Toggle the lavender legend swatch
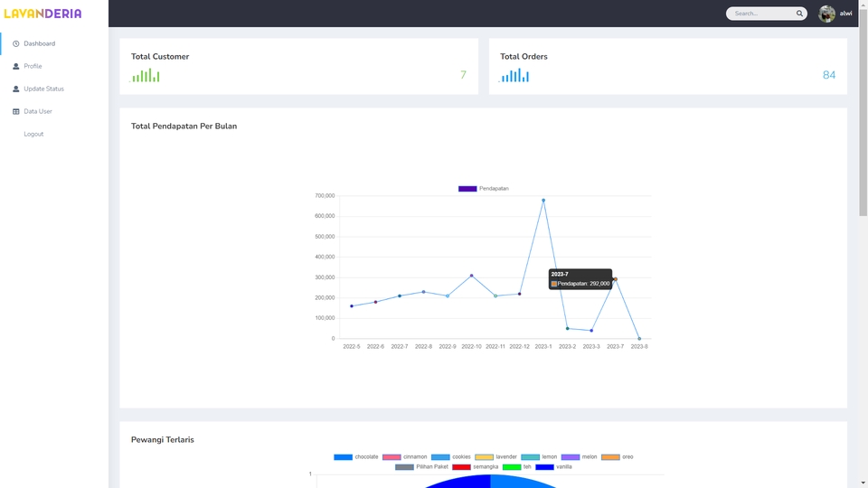868x488 pixels. (x=484, y=457)
